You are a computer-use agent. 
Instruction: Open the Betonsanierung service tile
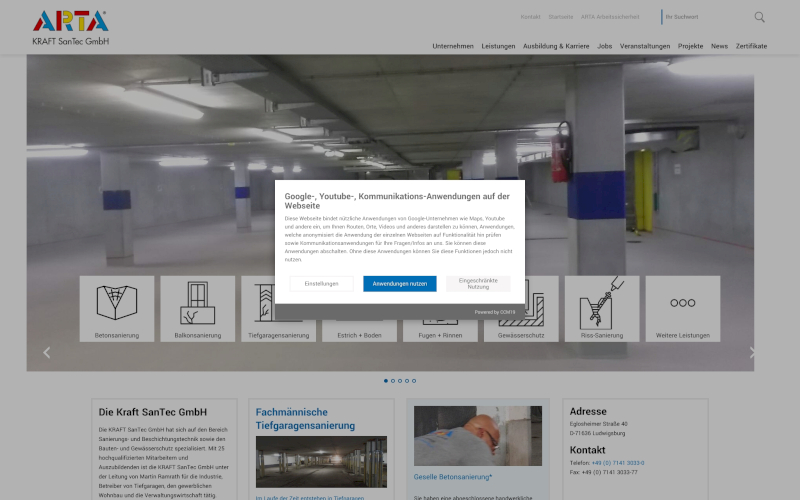click(117, 309)
